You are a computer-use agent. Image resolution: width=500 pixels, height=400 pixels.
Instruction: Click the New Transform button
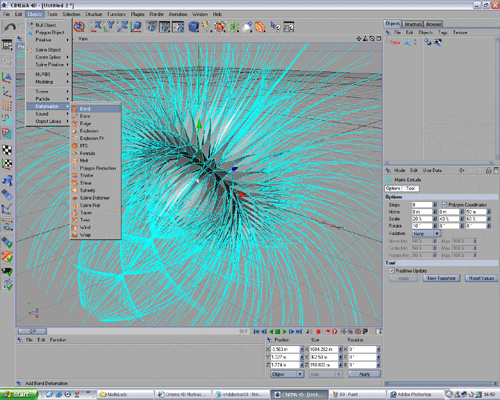point(441,278)
